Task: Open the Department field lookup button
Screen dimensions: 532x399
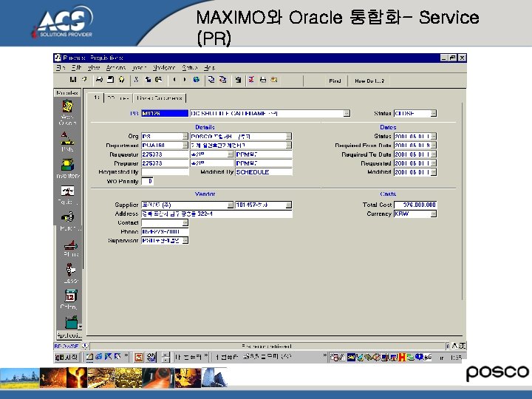Action: coord(185,146)
